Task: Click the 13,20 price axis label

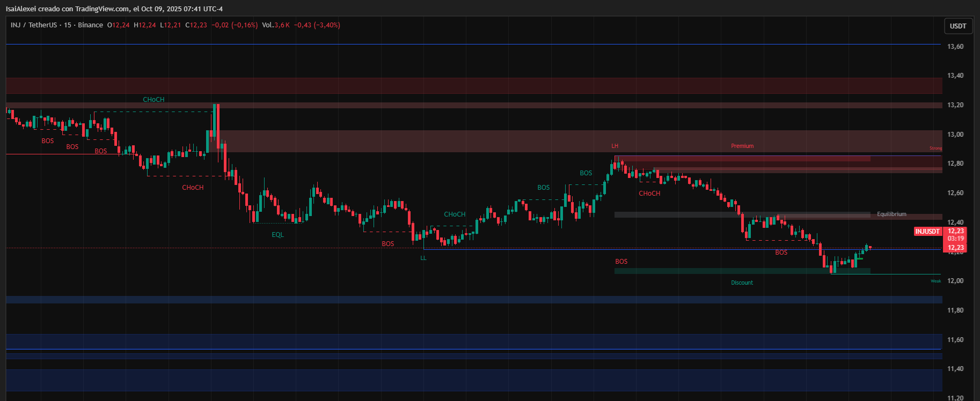Action: pos(955,105)
